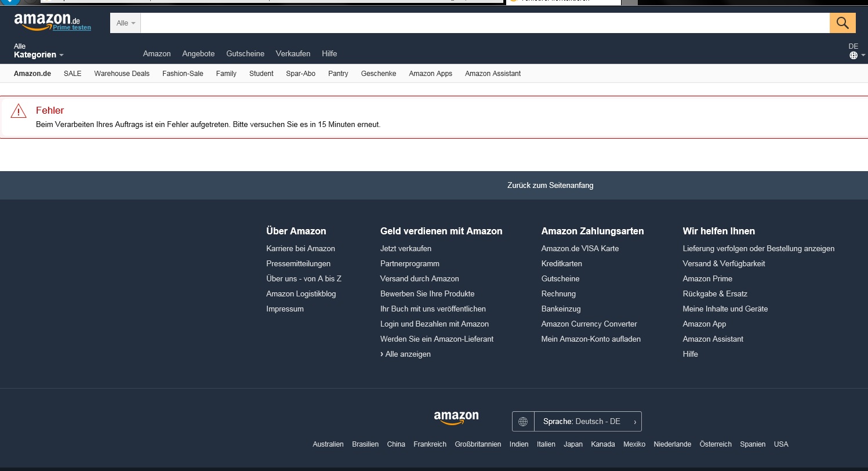868x471 pixels.
Task: Open Verkaufen in header navigation
Action: point(293,53)
